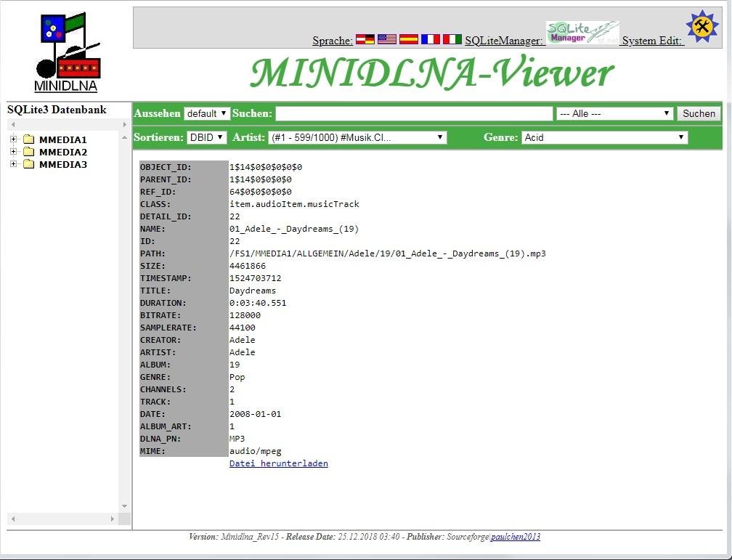Select the US flag for English
This screenshot has width=732, height=560.
point(386,40)
